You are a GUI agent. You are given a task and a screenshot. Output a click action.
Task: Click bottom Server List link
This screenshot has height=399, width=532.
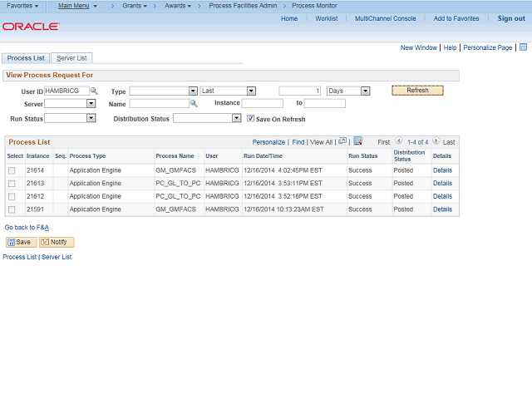(x=57, y=257)
